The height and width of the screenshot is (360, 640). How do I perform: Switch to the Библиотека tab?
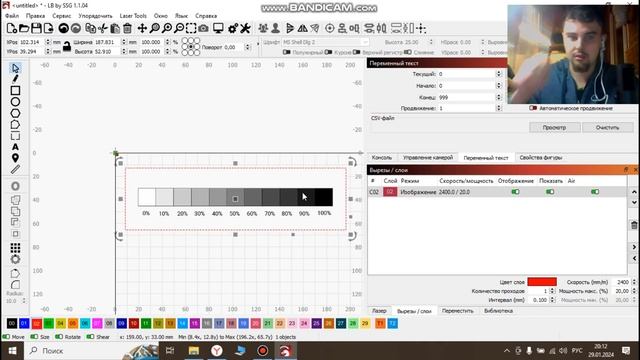click(498, 311)
